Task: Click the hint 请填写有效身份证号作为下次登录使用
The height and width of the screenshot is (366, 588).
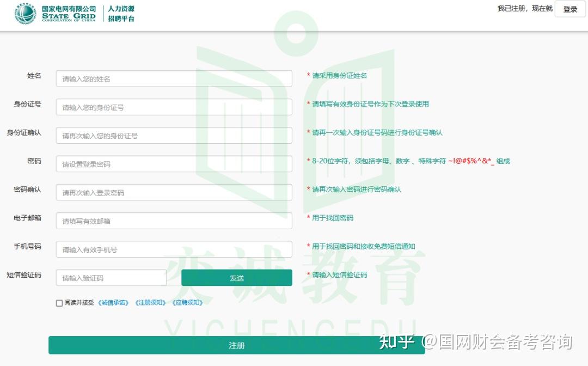Action: pos(371,104)
